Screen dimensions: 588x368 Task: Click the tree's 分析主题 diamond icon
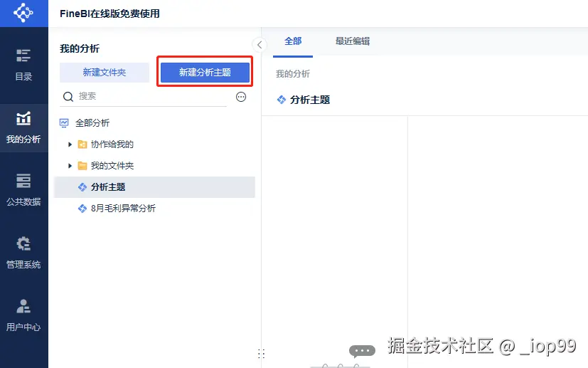coord(82,187)
